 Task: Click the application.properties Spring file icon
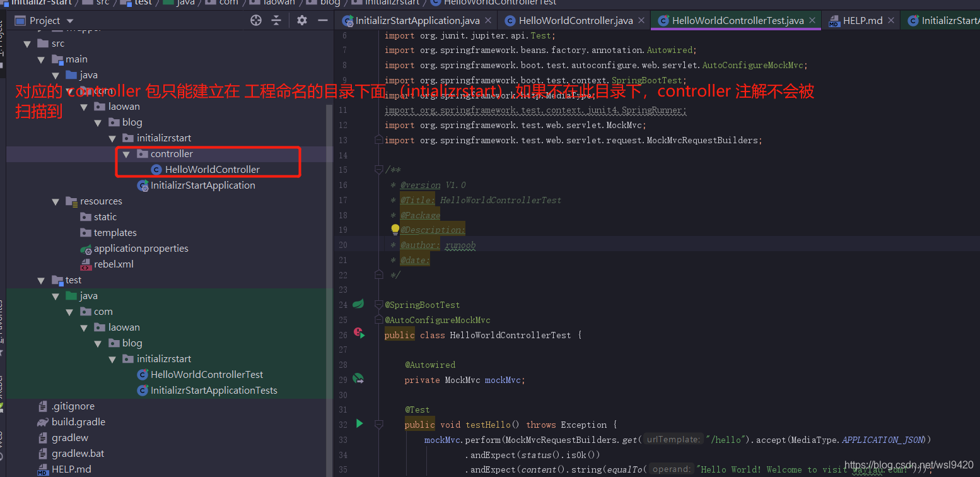tap(86, 249)
